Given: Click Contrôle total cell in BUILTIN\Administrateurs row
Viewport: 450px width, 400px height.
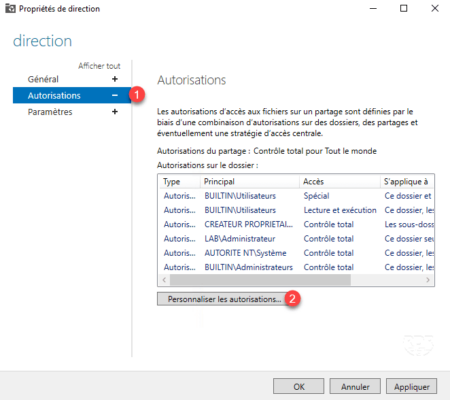Looking at the screenshot, I should [x=328, y=267].
